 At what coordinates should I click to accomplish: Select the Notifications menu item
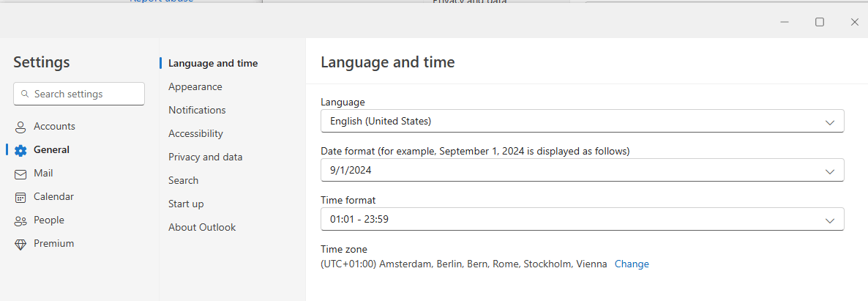197,110
